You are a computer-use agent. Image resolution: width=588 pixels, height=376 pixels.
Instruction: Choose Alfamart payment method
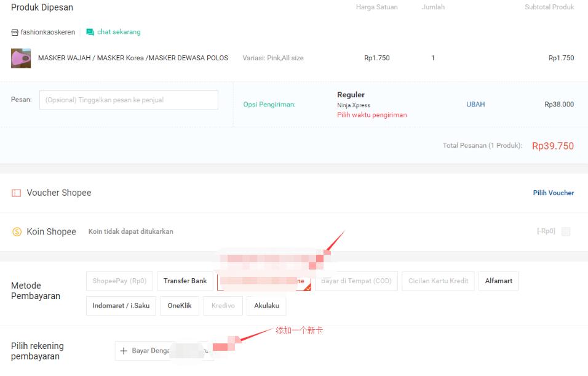click(x=498, y=281)
